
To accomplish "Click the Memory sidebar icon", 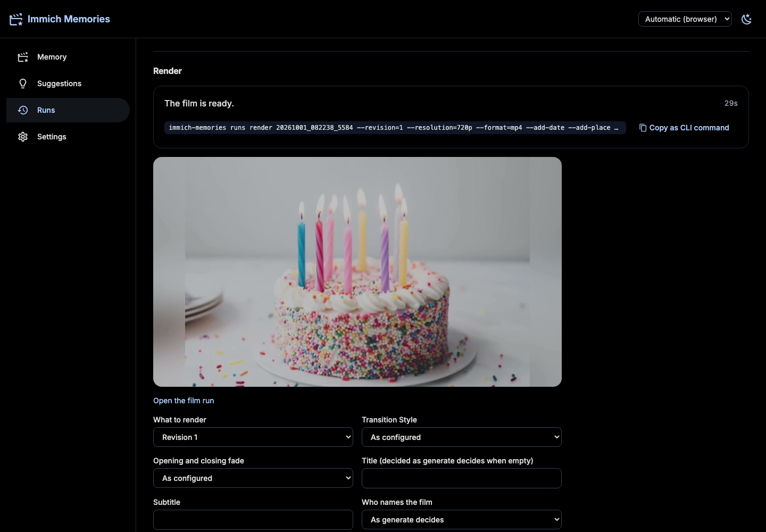I will click(23, 57).
